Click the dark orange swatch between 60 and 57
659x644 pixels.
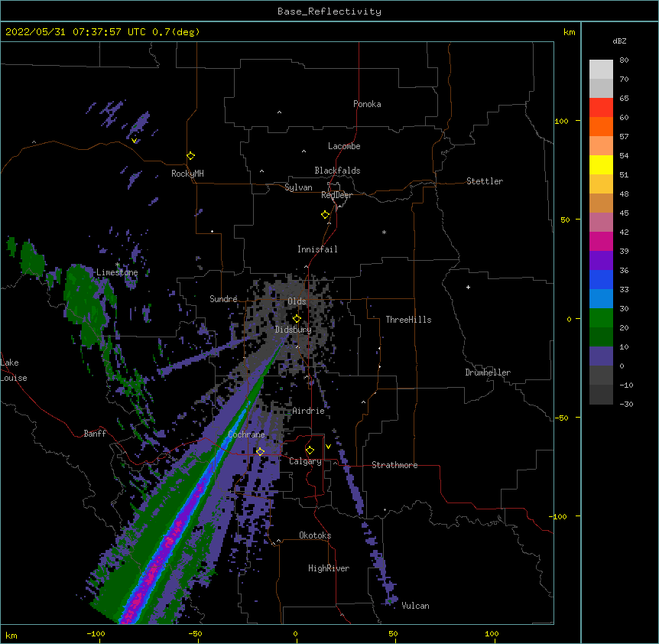click(601, 126)
